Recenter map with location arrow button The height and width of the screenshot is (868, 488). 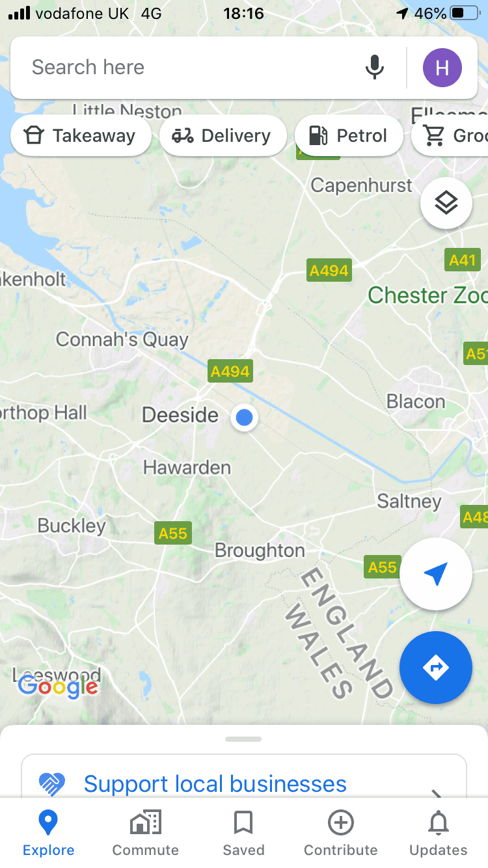[x=436, y=574]
